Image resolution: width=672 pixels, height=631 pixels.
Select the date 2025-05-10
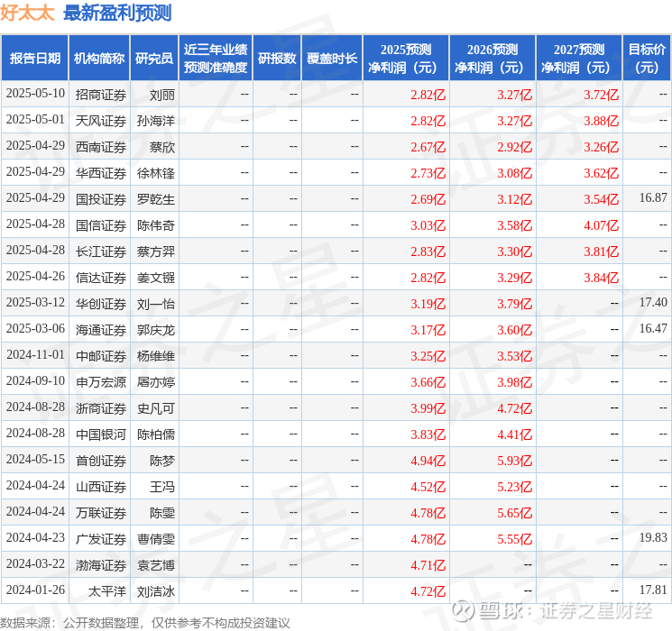(35, 94)
